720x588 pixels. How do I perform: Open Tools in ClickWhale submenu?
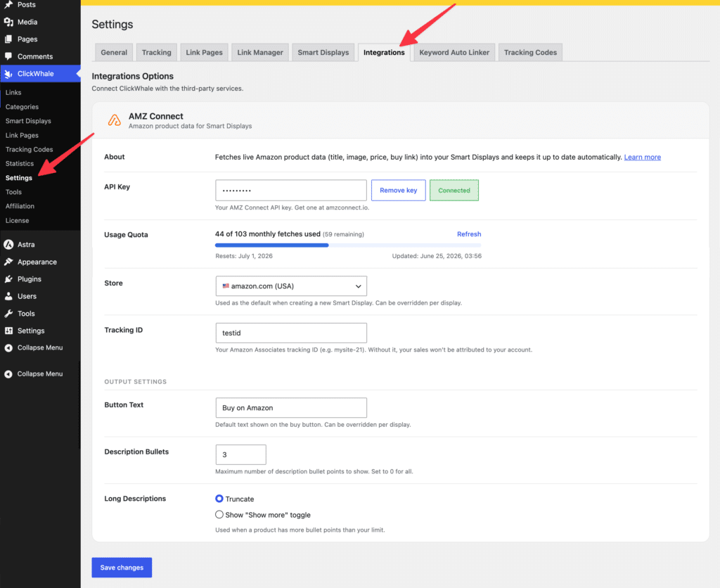coord(14,192)
